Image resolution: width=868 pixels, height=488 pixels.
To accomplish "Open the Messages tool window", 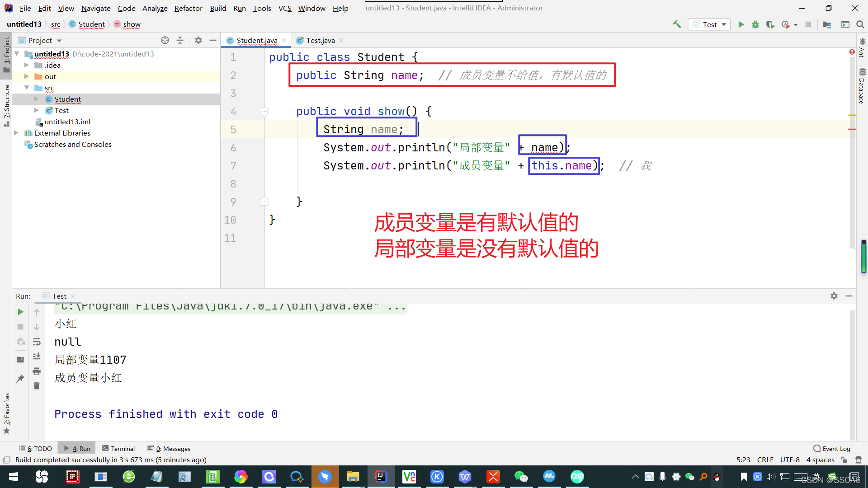I will 169,448.
